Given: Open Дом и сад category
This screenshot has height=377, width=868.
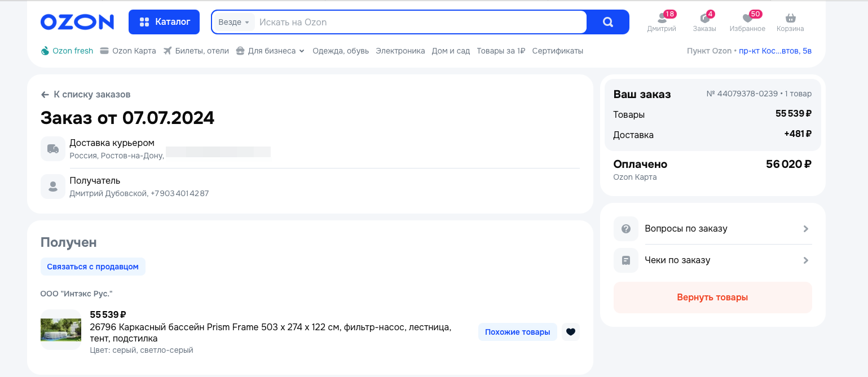Looking at the screenshot, I should (451, 51).
